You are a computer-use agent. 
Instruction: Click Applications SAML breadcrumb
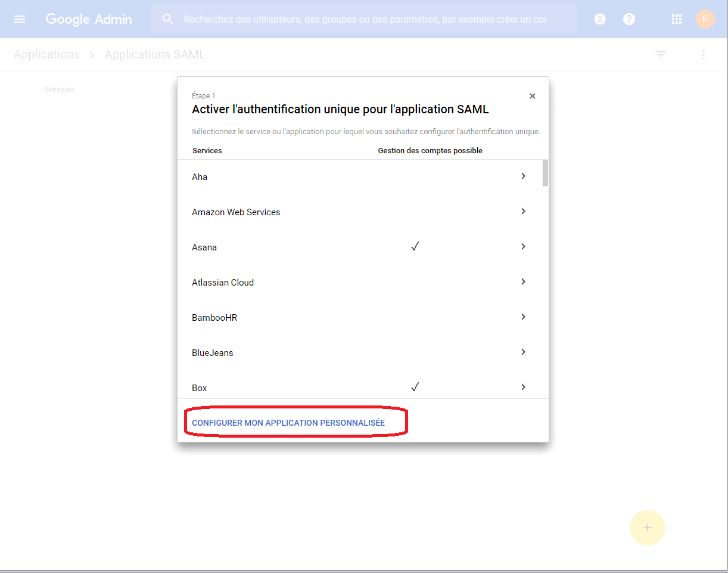coord(155,54)
